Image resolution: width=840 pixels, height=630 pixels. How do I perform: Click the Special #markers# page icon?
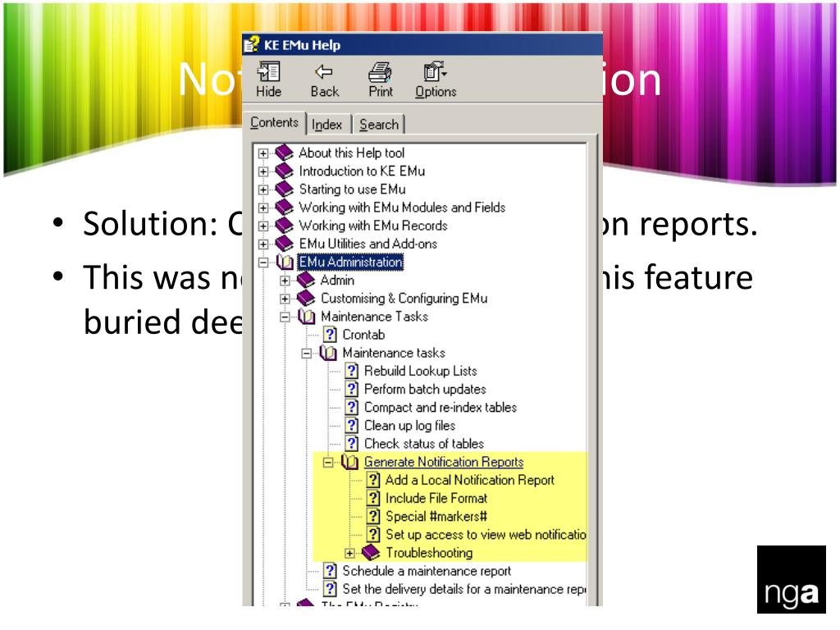point(373,517)
